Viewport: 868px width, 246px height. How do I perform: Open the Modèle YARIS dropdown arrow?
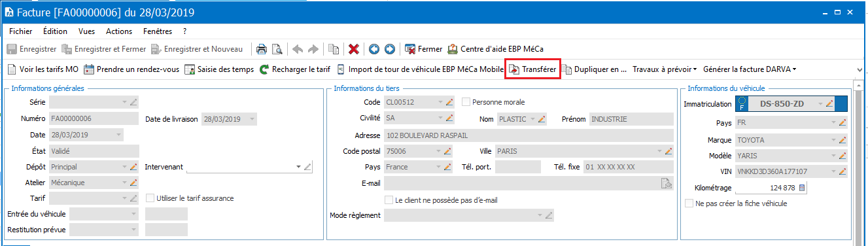pos(833,156)
